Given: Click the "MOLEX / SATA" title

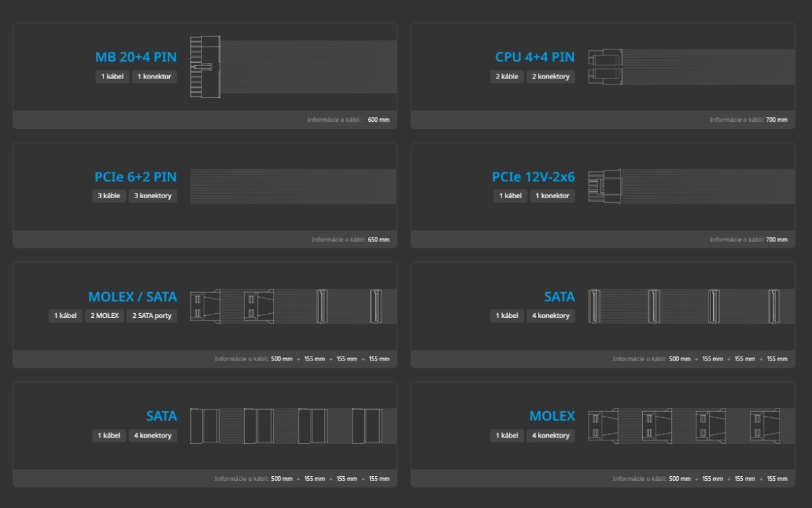Looking at the screenshot, I should click(132, 297).
